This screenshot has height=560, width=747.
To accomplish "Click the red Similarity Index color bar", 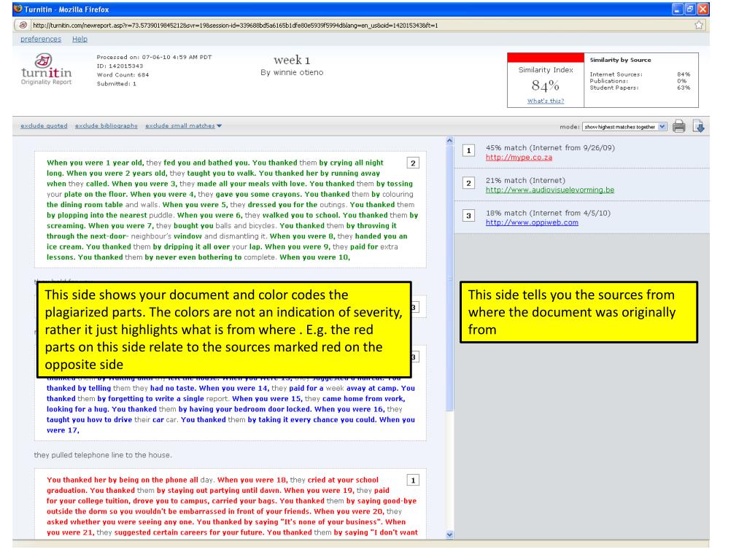I will 546,58.
